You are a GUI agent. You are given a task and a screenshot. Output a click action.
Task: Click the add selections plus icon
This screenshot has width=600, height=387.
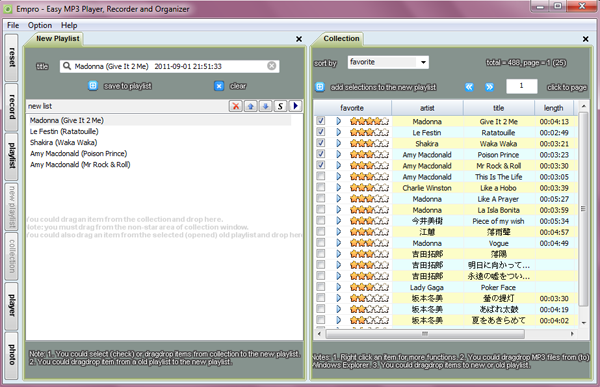pos(320,87)
